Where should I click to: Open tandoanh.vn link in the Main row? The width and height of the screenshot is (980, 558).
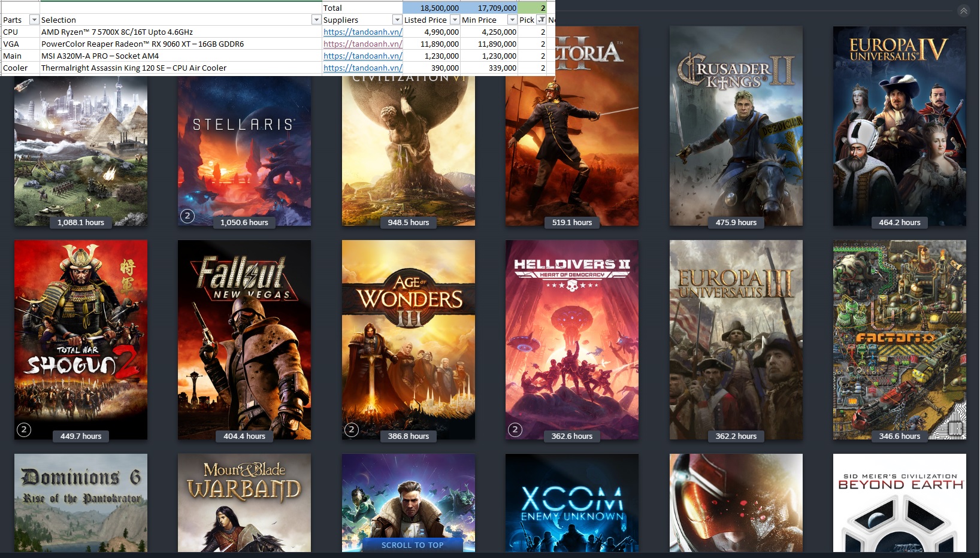362,56
